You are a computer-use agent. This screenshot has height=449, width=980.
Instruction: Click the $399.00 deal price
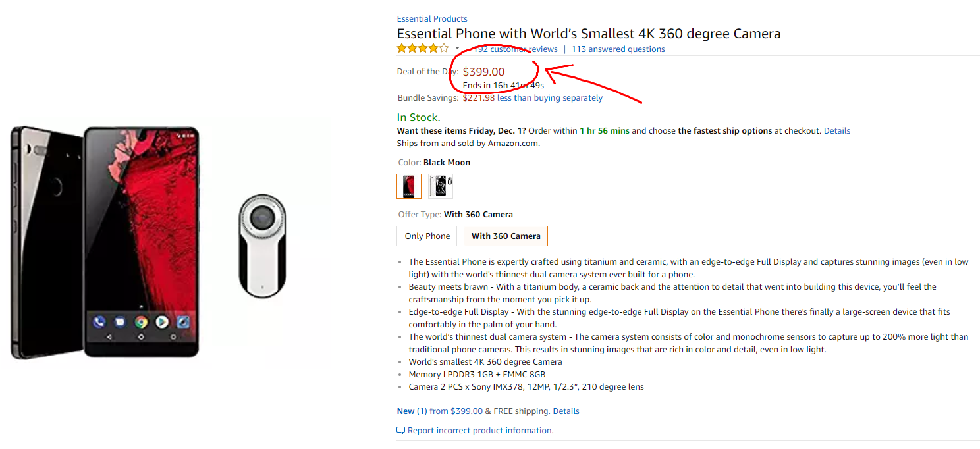pos(484,72)
